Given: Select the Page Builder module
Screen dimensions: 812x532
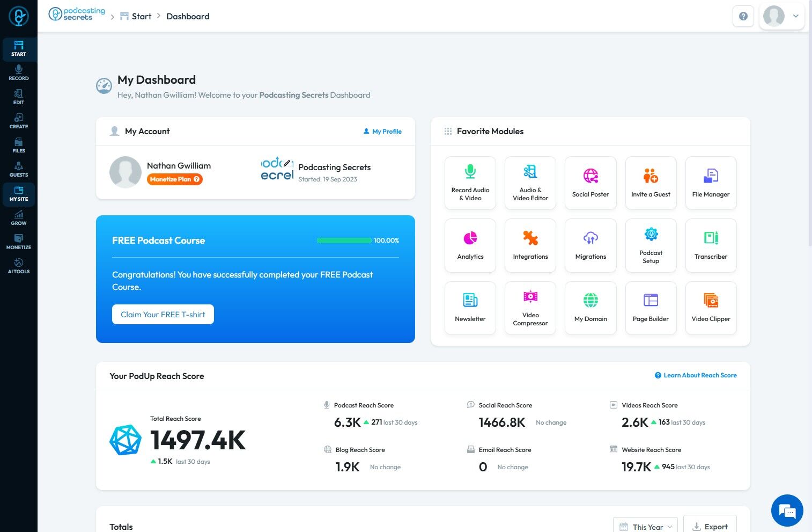Looking at the screenshot, I should click(x=651, y=308).
